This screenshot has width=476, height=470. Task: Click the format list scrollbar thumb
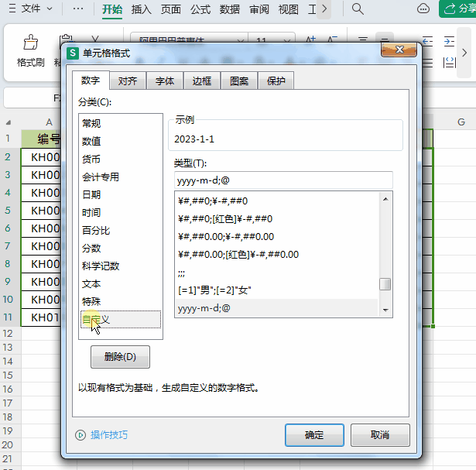pyautogui.click(x=385, y=284)
